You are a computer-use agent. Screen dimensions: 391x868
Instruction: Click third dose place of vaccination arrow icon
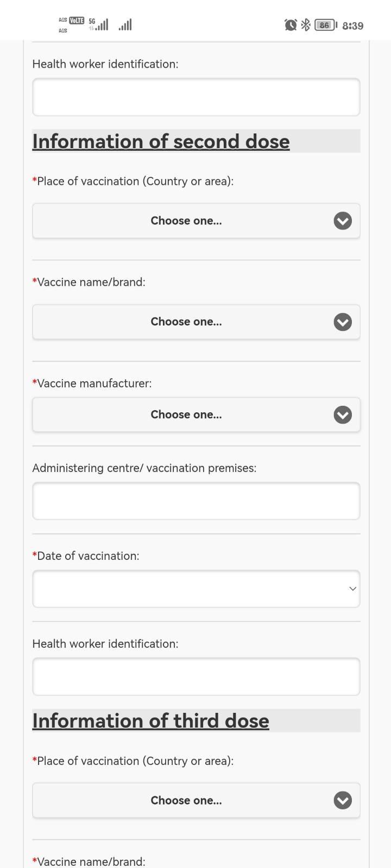pyautogui.click(x=343, y=800)
